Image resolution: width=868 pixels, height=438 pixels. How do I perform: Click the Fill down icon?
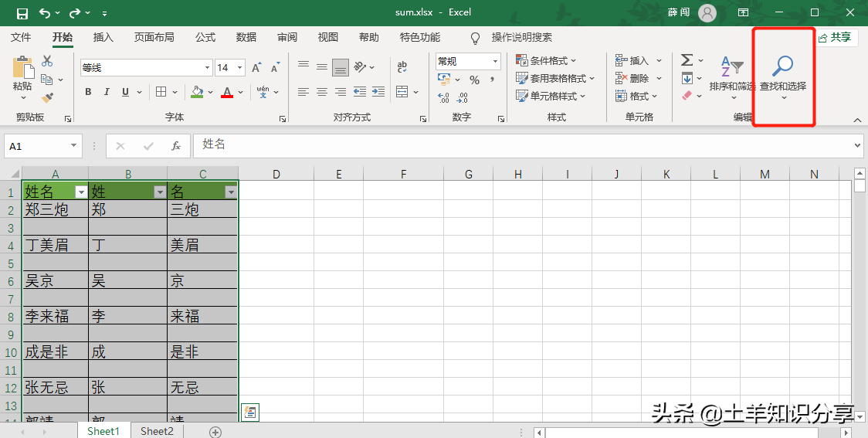(687, 78)
